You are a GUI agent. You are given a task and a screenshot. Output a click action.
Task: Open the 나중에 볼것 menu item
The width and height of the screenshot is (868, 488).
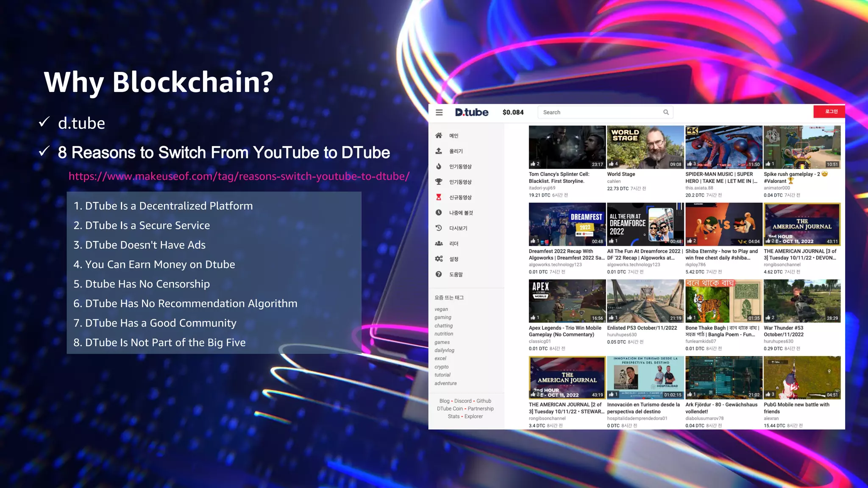[461, 213]
